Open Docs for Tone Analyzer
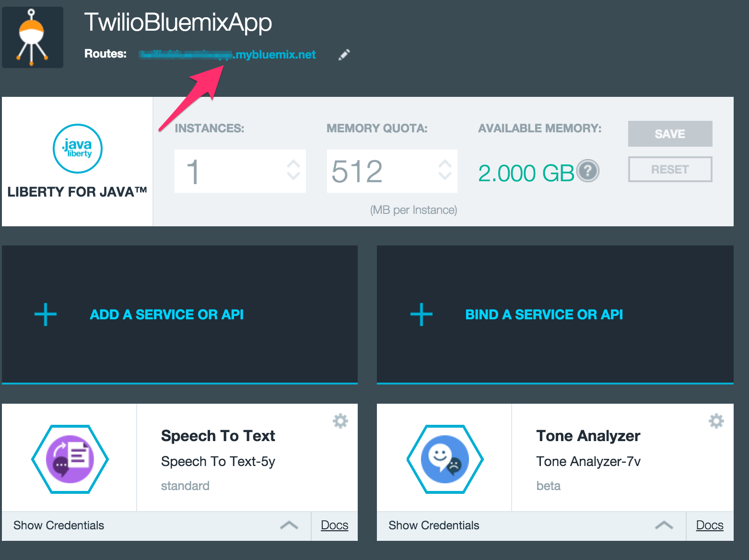Screen dimensions: 749x560 [x=710, y=525]
